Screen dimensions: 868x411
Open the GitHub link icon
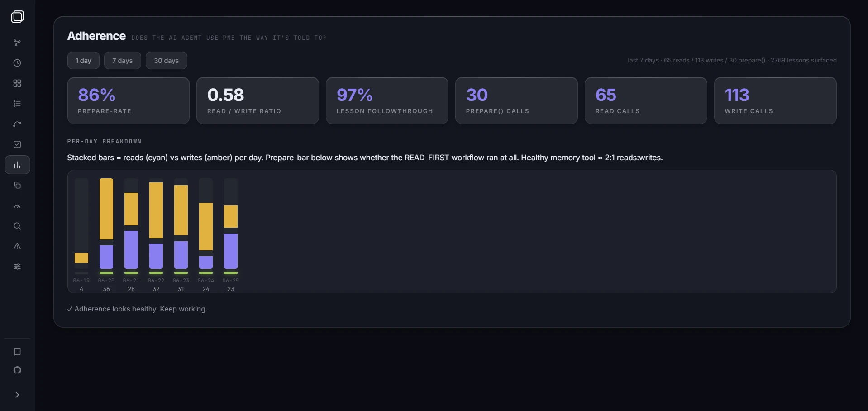(x=17, y=370)
